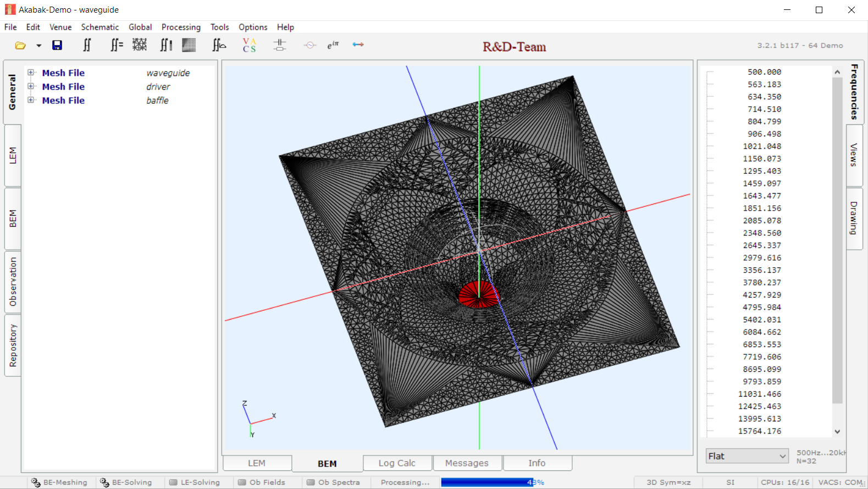Open the VACS viewer icon
The height and width of the screenshot is (489, 868).
click(x=250, y=45)
